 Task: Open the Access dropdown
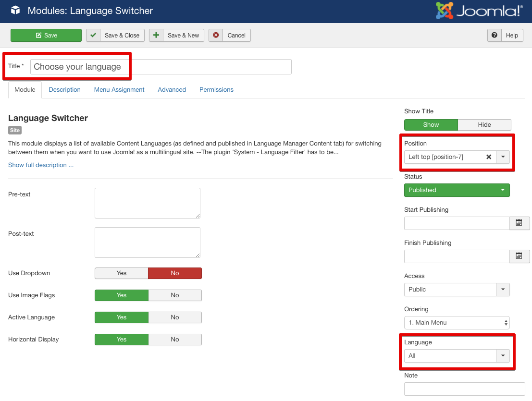[503, 290]
